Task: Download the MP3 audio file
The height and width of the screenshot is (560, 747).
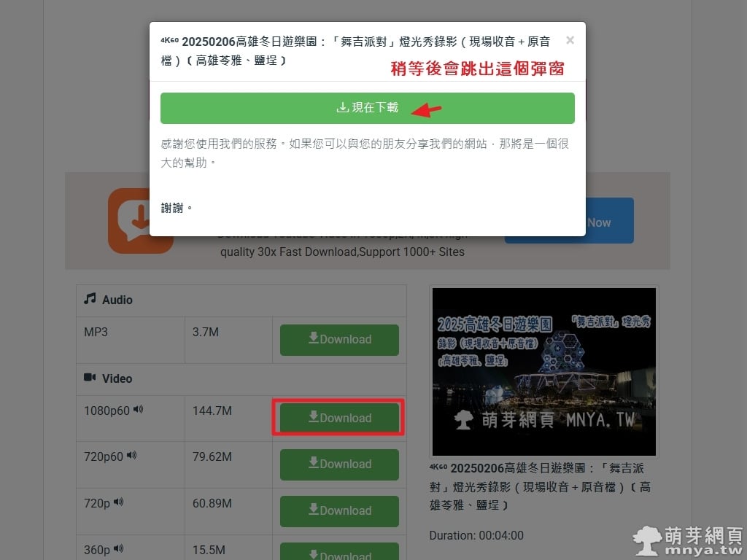Action: [339, 340]
